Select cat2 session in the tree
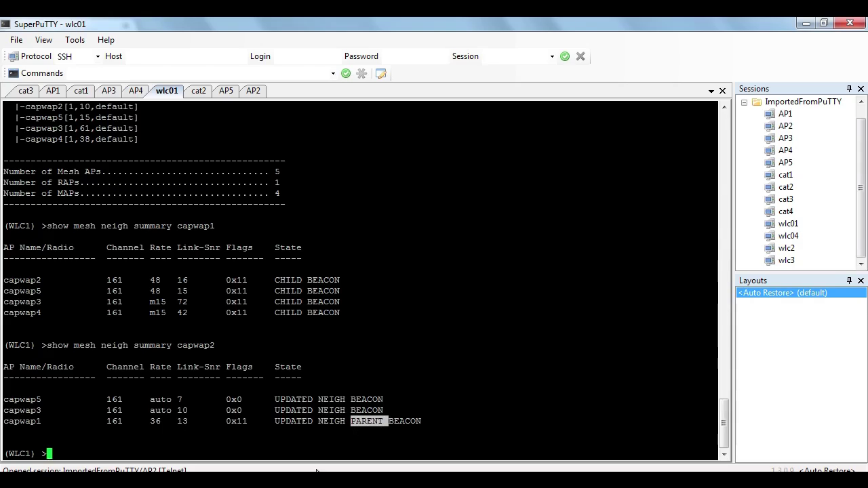The height and width of the screenshot is (488, 868). (x=785, y=187)
